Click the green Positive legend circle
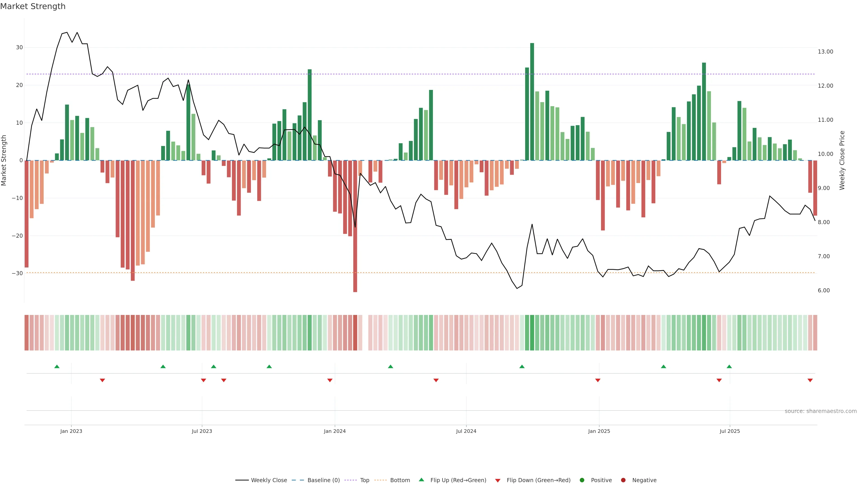 point(582,480)
